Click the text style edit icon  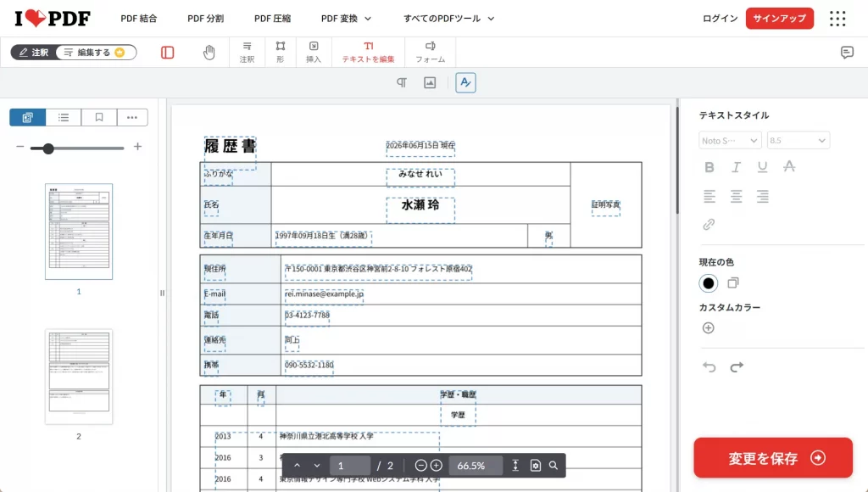click(465, 82)
